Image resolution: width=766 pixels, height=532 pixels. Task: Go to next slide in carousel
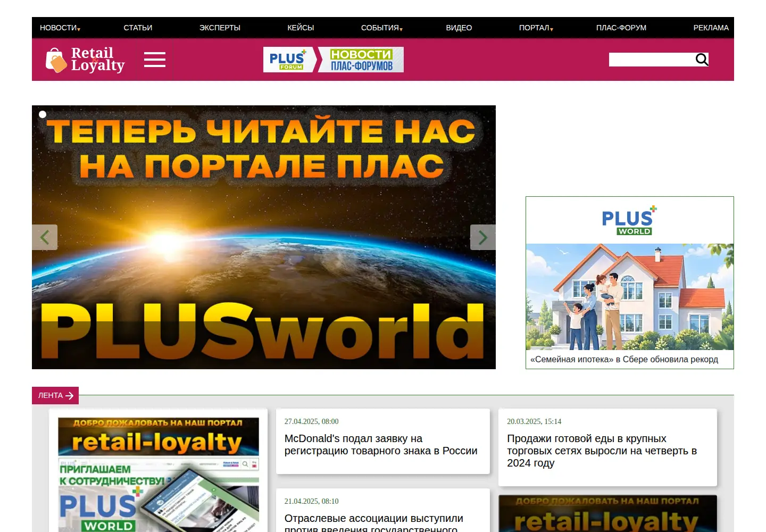[483, 237]
